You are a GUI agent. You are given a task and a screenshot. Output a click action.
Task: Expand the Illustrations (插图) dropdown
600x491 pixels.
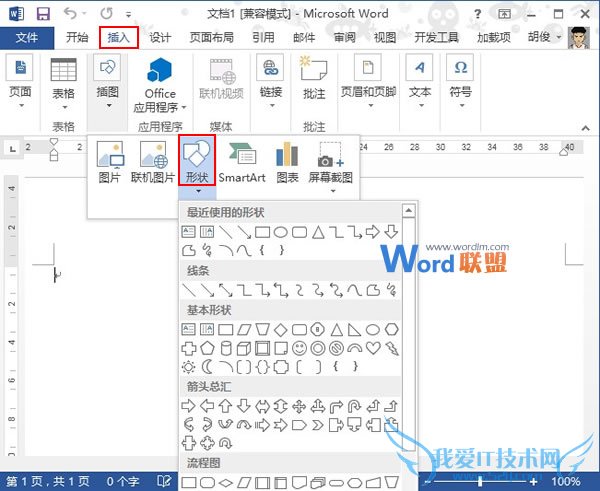109,105
